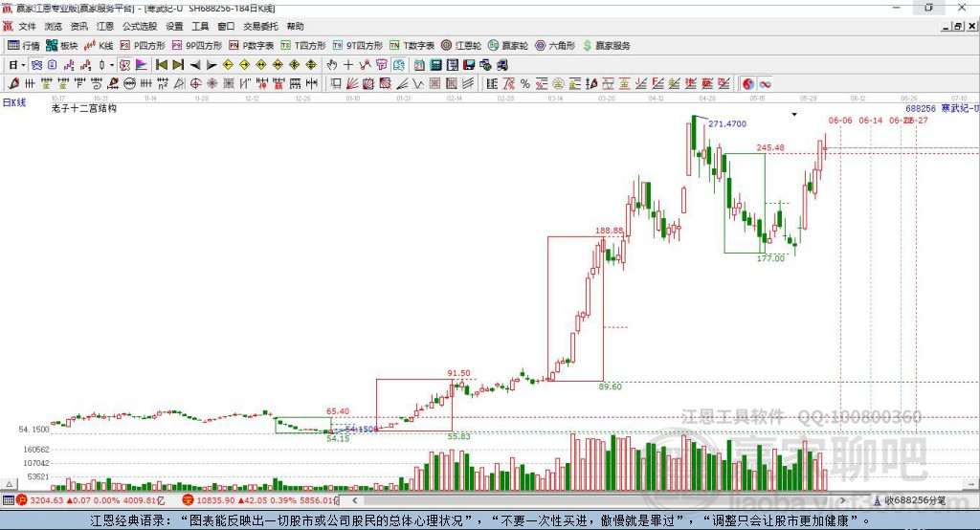
Task: Click the horizontal scrollbar right arrow
Action: 842,500
